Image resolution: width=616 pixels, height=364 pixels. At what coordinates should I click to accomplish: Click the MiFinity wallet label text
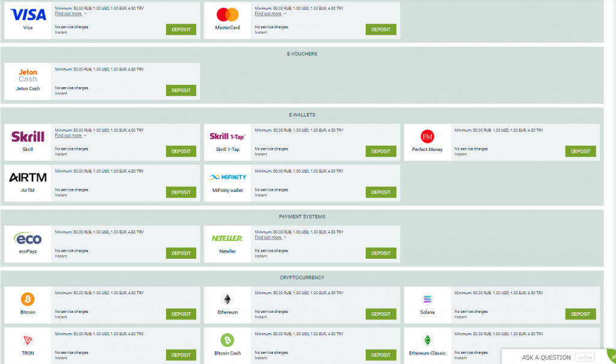click(x=227, y=190)
